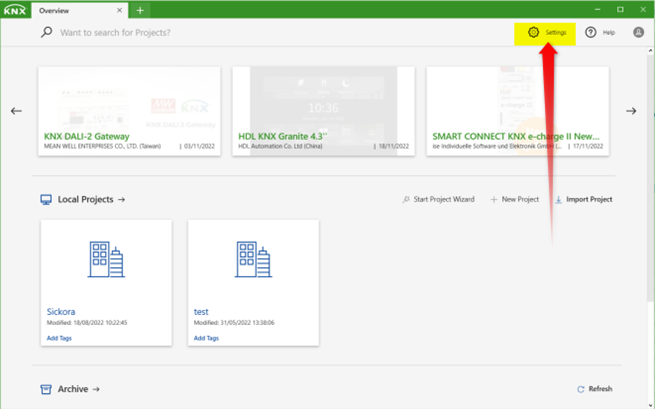Click the 17/11/2022 date on SMART CONNECT card

pyautogui.click(x=588, y=146)
